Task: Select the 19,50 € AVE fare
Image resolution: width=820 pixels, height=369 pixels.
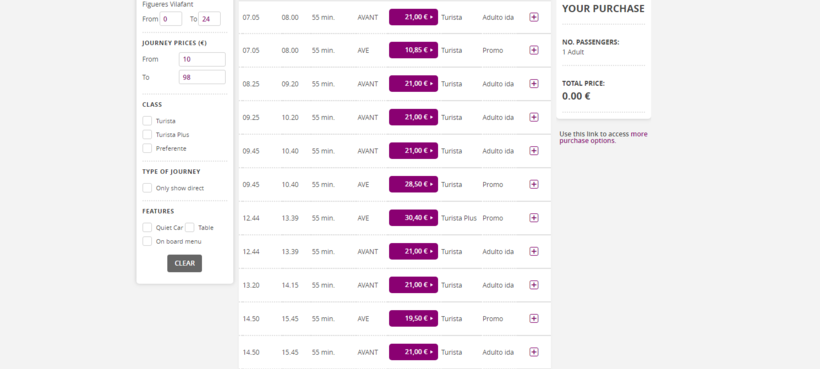Action: click(x=413, y=318)
